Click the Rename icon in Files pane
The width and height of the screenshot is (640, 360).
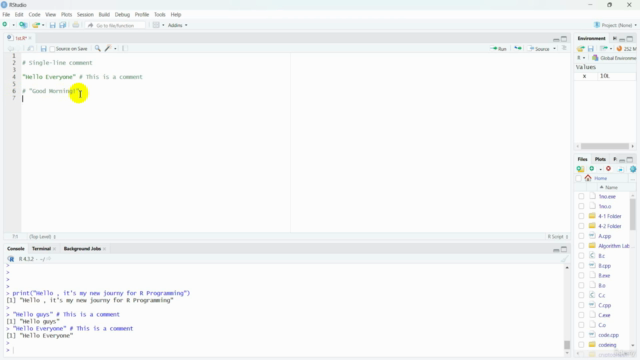(x=620, y=169)
